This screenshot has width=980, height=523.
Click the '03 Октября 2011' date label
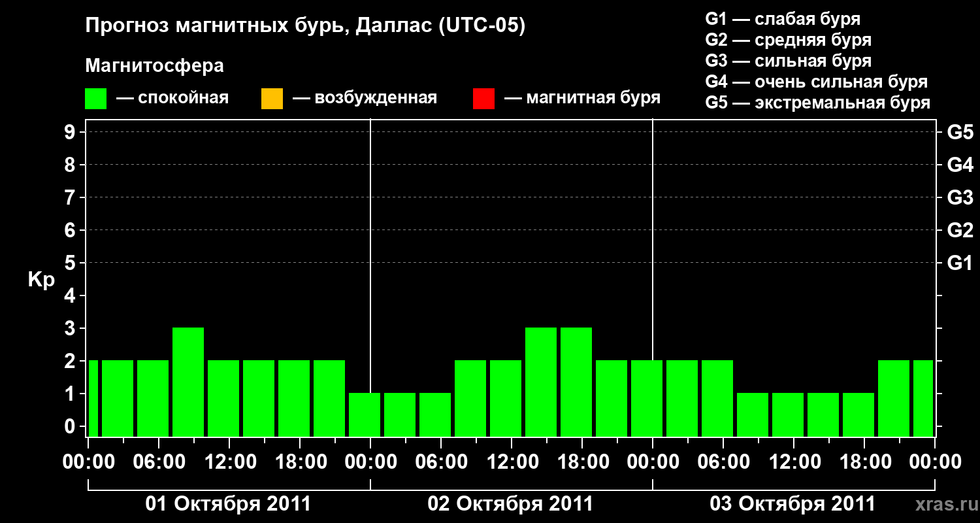tap(792, 504)
